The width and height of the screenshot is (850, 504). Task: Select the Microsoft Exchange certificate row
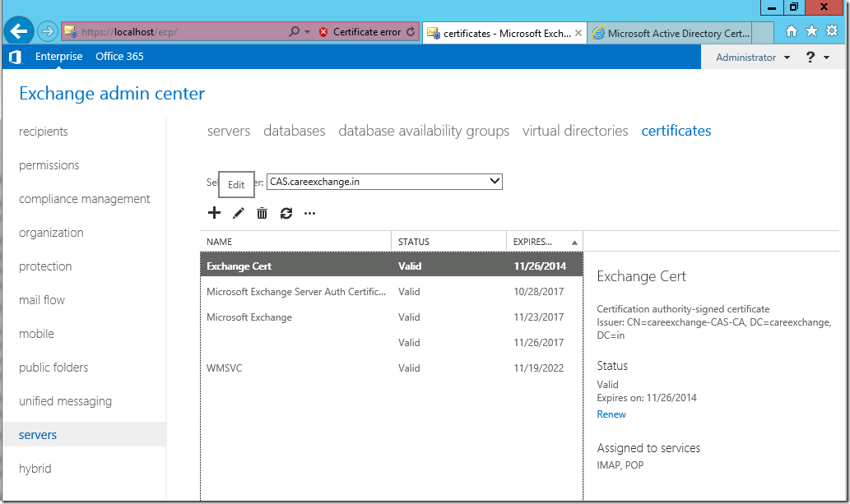[x=392, y=317]
